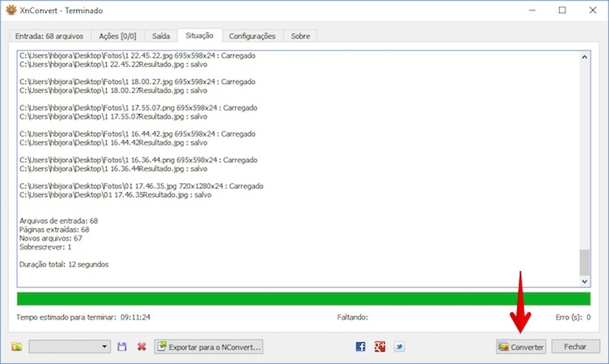Share XnConvert on Facebook
This screenshot has height=364, width=609.
tap(360, 347)
